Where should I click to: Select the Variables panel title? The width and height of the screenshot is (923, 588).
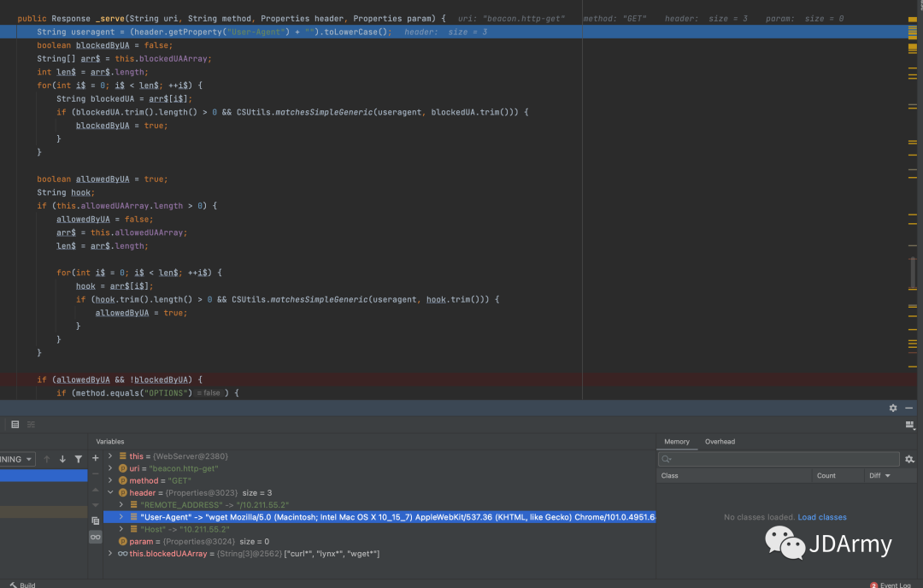tap(110, 442)
